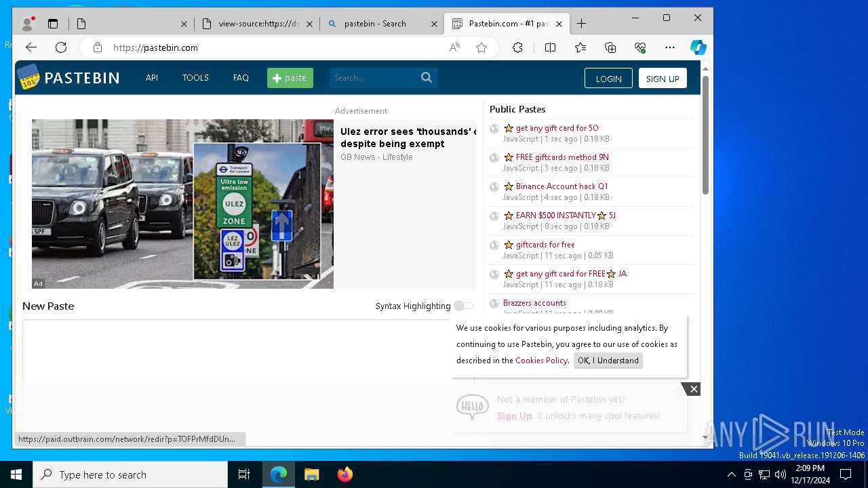868x488 pixels.
Task: Open the Windows Start menu
Action: (16, 474)
